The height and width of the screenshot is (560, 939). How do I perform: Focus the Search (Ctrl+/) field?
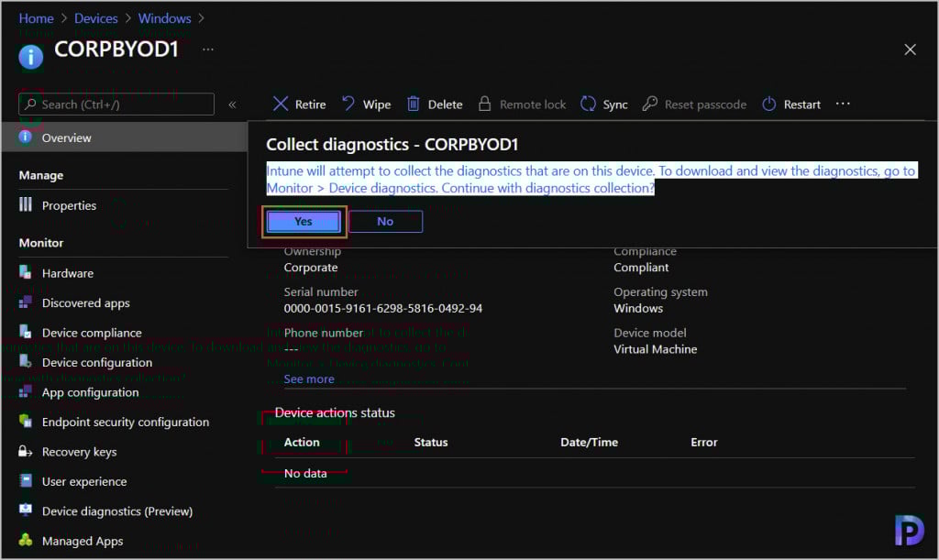(116, 104)
